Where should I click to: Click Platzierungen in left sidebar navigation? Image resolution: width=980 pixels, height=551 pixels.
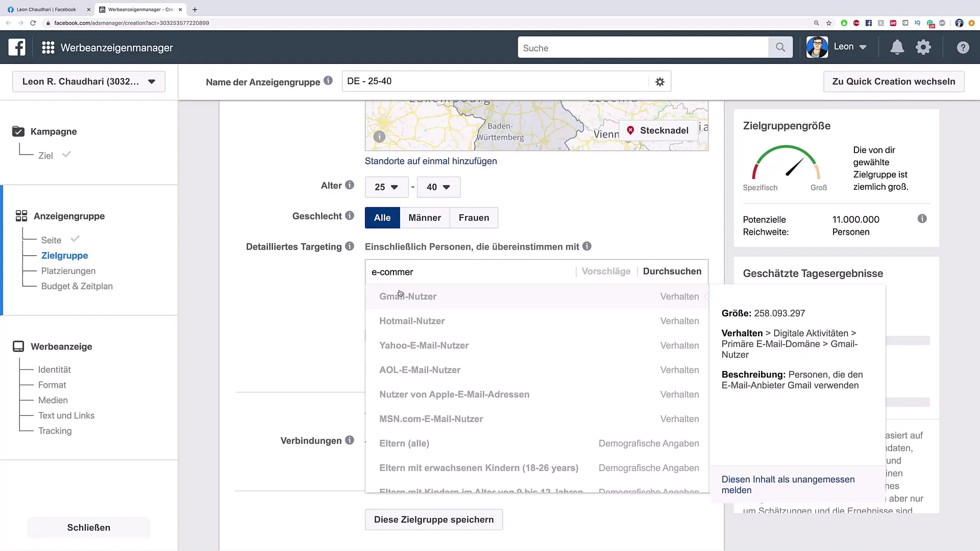coord(68,270)
